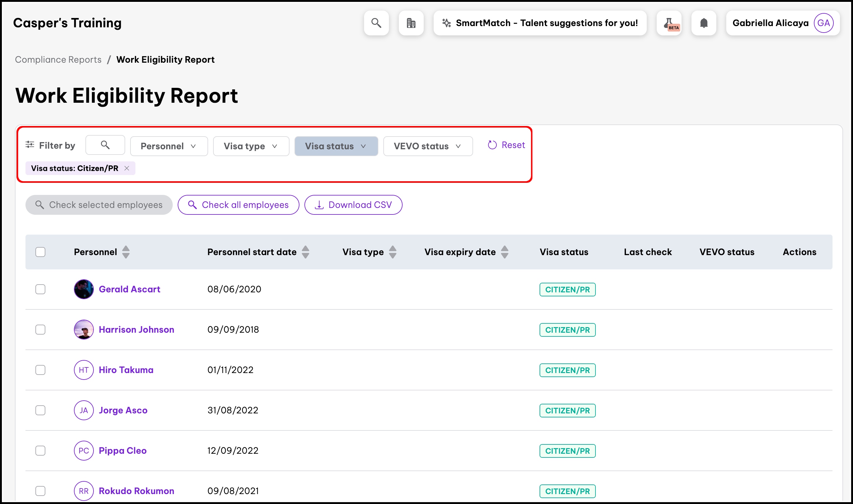The height and width of the screenshot is (504, 853).
Task: Sort by Visa expiry date arrows
Action: tap(505, 252)
